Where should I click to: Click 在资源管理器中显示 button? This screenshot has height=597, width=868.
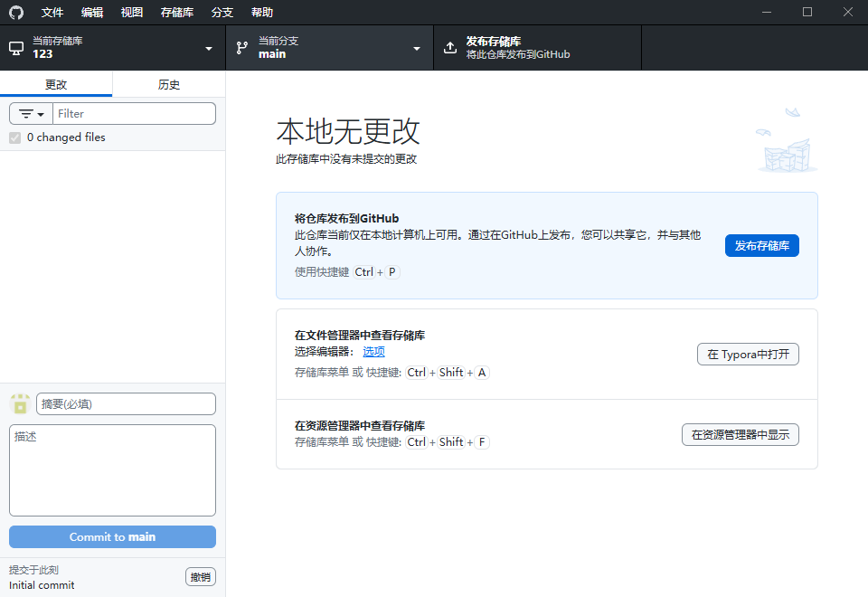[740, 434]
